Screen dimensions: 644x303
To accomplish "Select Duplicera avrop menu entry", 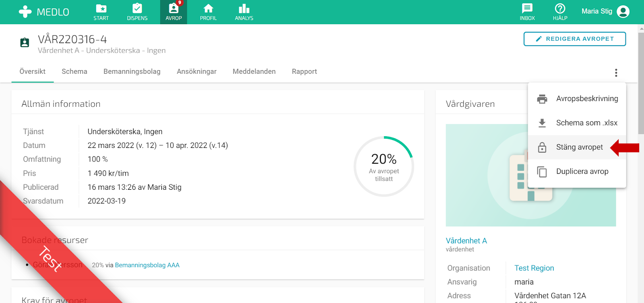I will click(x=577, y=171).
